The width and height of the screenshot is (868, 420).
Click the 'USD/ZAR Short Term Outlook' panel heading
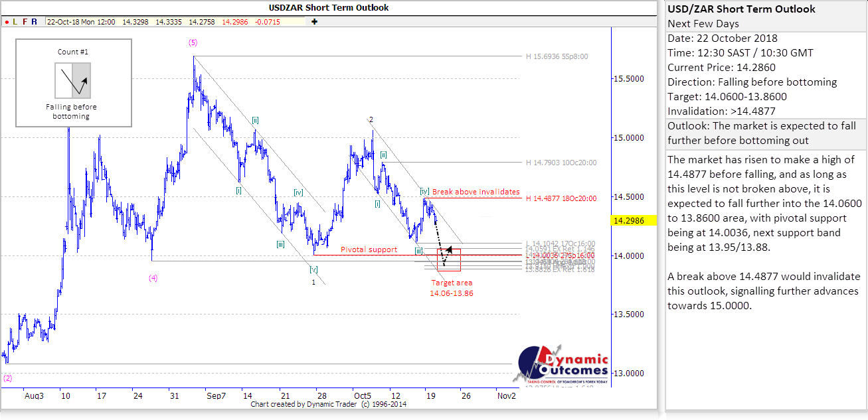coord(742,9)
